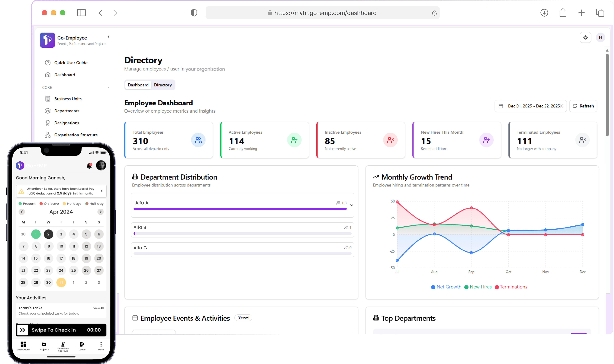Screen dimensions: 614x364
Task: Tap the Leave icon in phone bar
Action: (x=82, y=346)
